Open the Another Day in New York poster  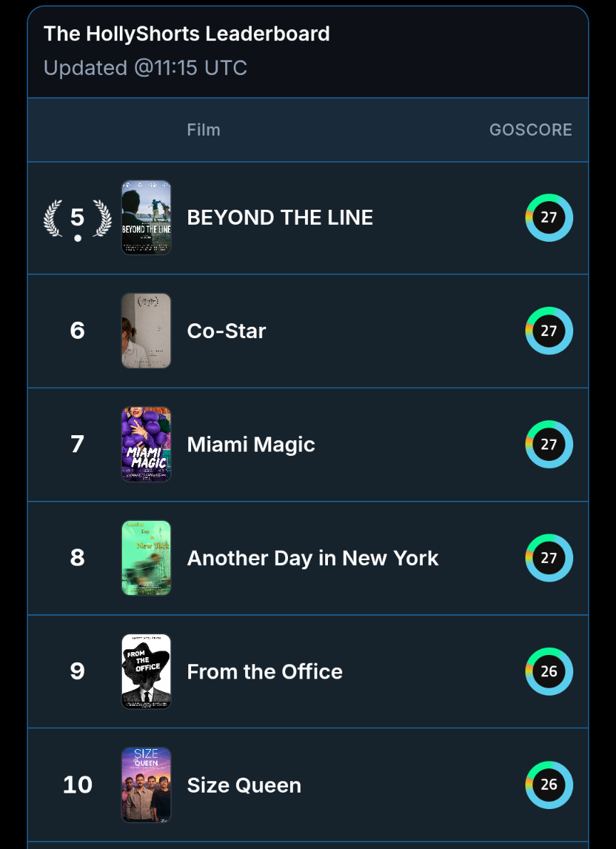[x=146, y=558]
